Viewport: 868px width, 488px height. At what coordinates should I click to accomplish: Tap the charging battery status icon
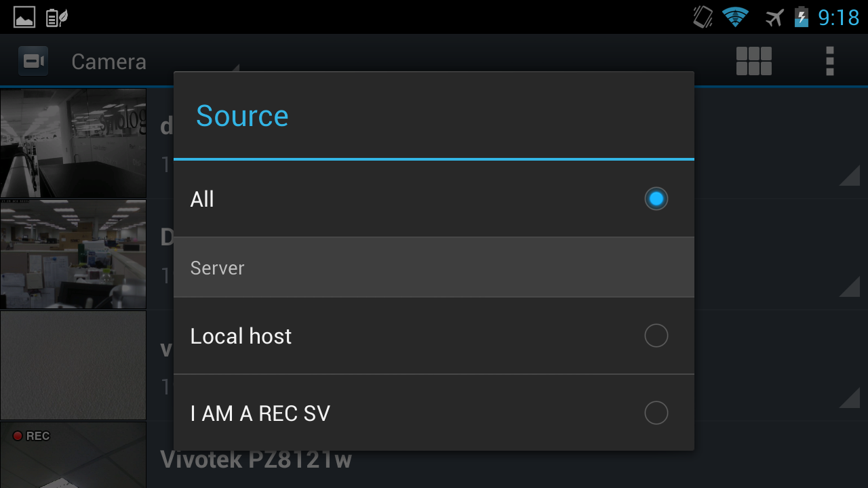[x=802, y=17]
